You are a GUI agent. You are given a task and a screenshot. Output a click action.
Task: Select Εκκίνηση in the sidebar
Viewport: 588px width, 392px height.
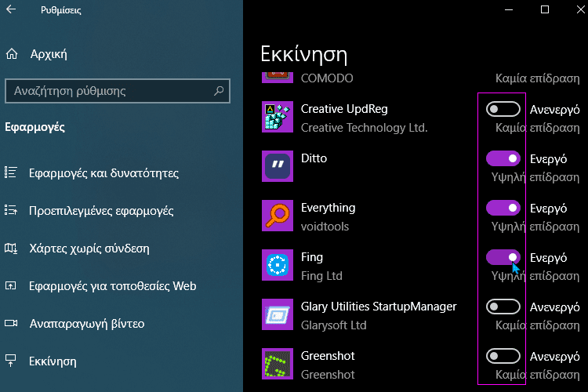pyautogui.click(x=53, y=361)
